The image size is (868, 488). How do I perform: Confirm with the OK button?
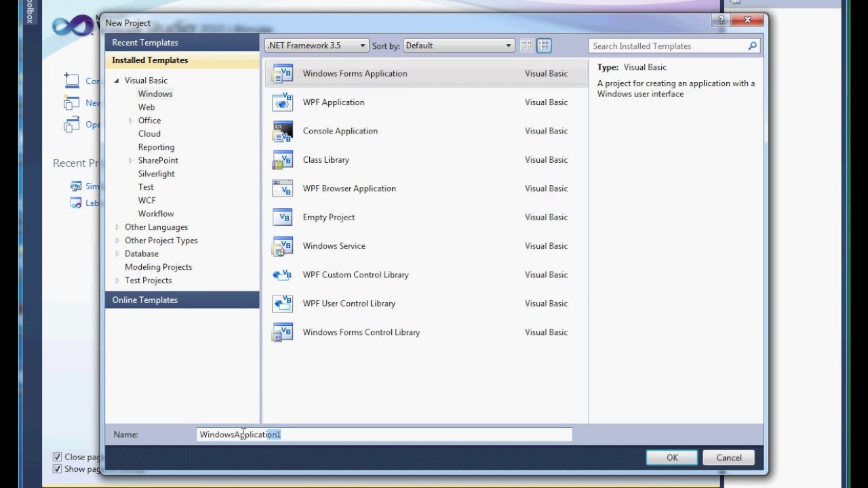[672, 457]
